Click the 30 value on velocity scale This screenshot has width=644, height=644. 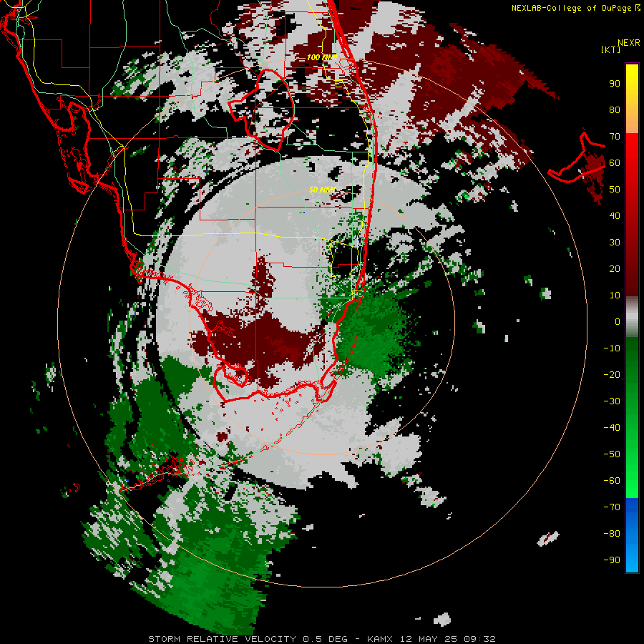pyautogui.click(x=615, y=243)
